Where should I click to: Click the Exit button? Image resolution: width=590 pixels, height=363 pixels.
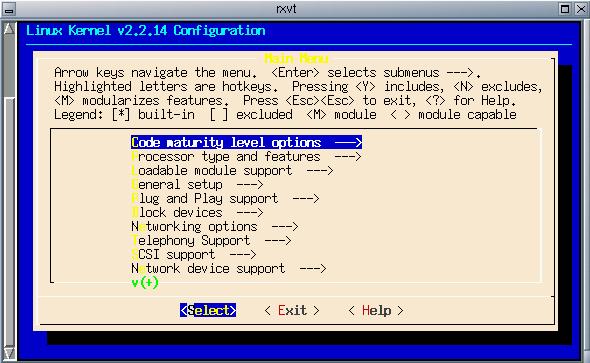coord(292,310)
